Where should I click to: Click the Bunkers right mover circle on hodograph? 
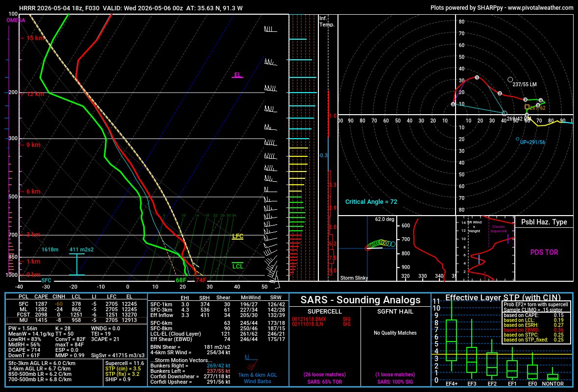[x=505, y=114]
